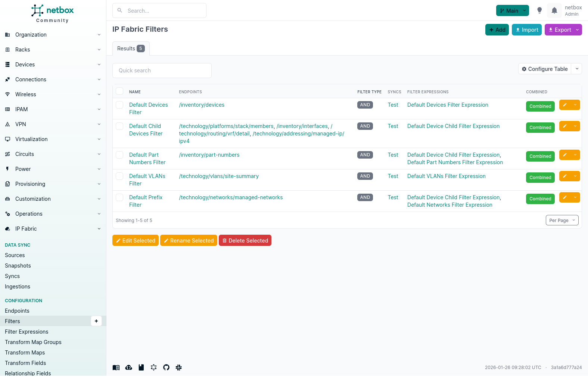Open the /inventory/part-numbers endpoint link
The width and height of the screenshot is (588, 378).
(x=209, y=155)
